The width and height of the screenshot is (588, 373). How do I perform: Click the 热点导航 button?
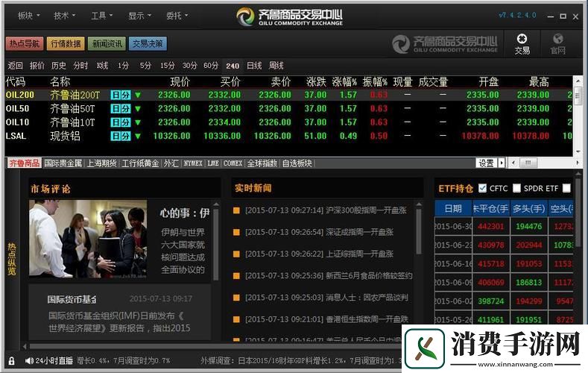[24, 44]
